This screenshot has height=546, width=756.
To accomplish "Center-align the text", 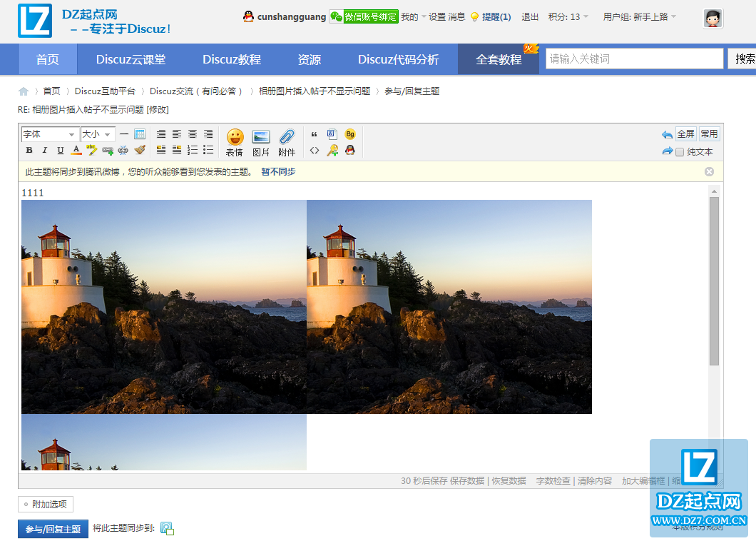I will tap(193, 134).
